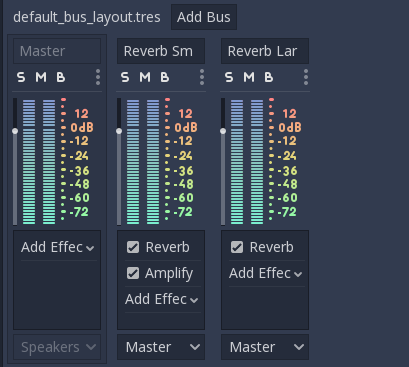Open Speakers output dropdown on Master bus
The width and height of the screenshot is (409, 367).
57,347
